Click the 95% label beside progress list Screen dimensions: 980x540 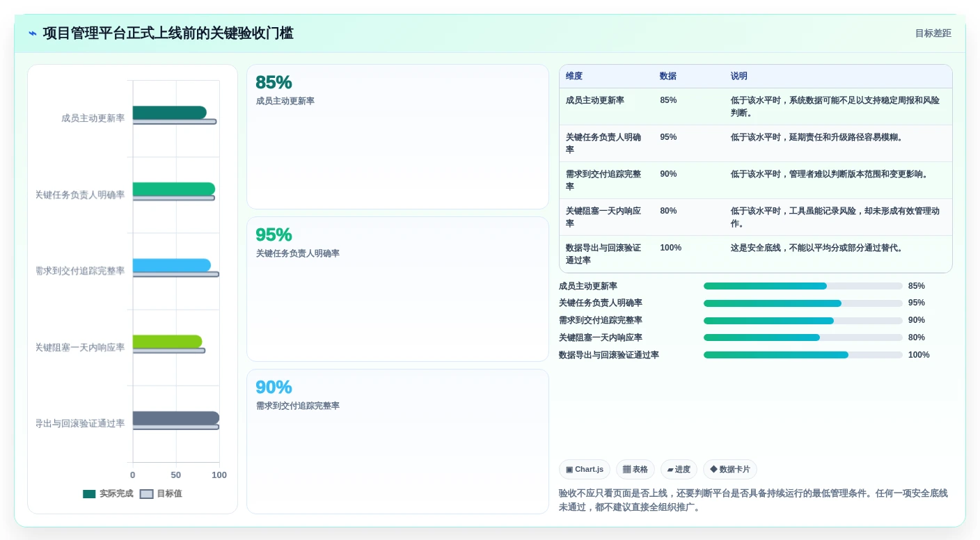click(x=917, y=303)
